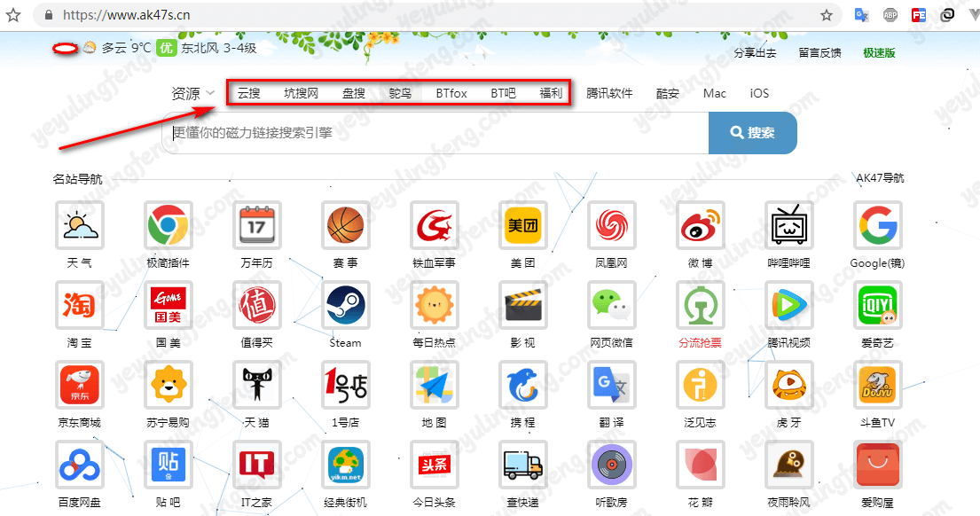Open the AK47导航 link
Image resolution: width=980 pixels, height=516 pixels.
click(x=880, y=178)
